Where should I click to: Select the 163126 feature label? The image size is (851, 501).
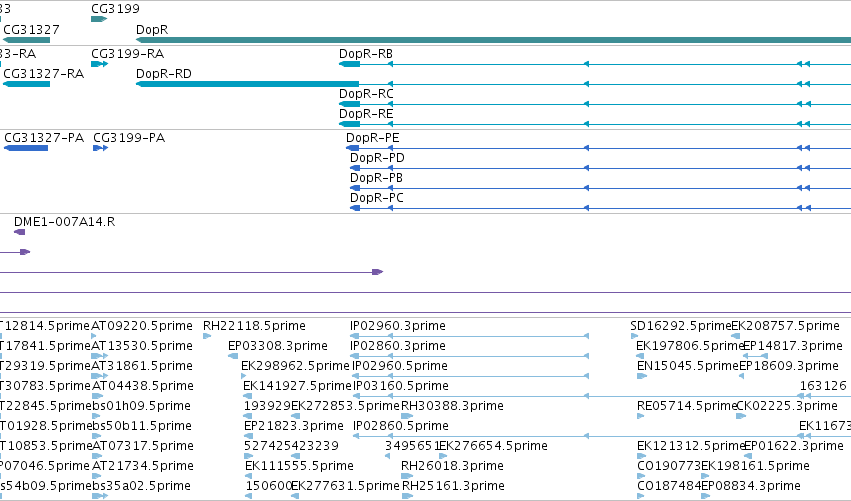[823, 386]
